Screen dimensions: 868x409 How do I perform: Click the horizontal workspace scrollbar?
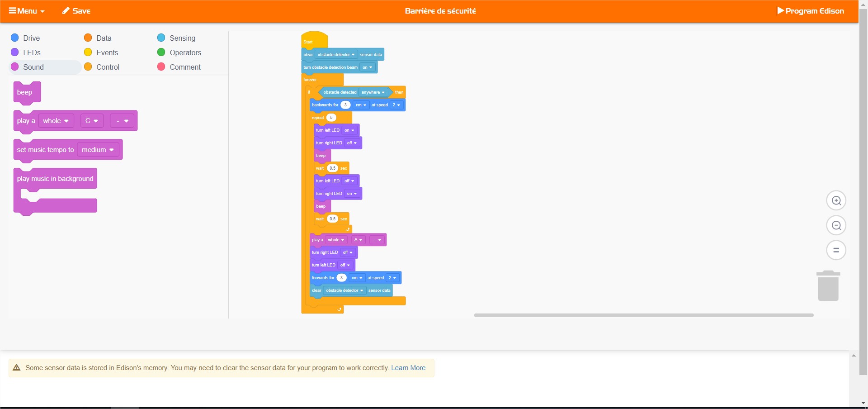(x=643, y=315)
